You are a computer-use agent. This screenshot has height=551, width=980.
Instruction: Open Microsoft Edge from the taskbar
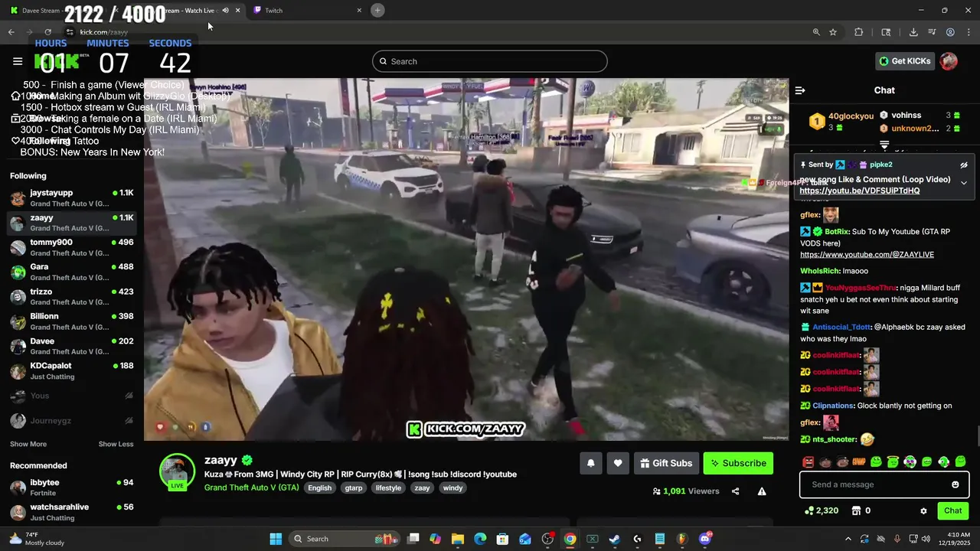[480, 539]
